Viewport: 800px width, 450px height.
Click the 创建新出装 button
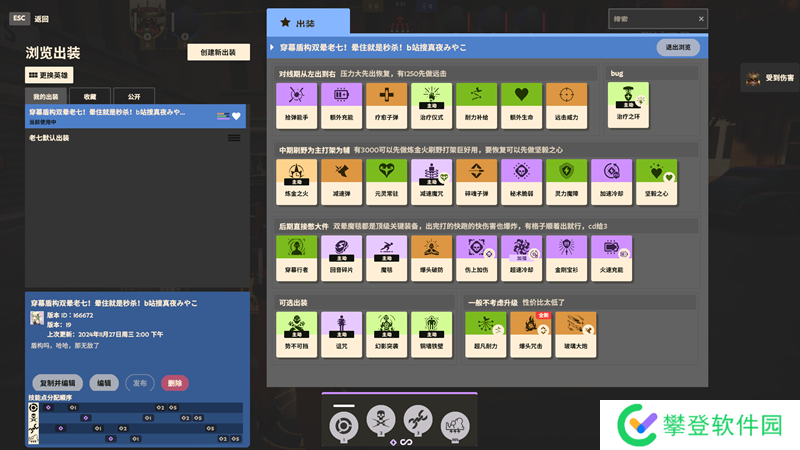(x=218, y=52)
